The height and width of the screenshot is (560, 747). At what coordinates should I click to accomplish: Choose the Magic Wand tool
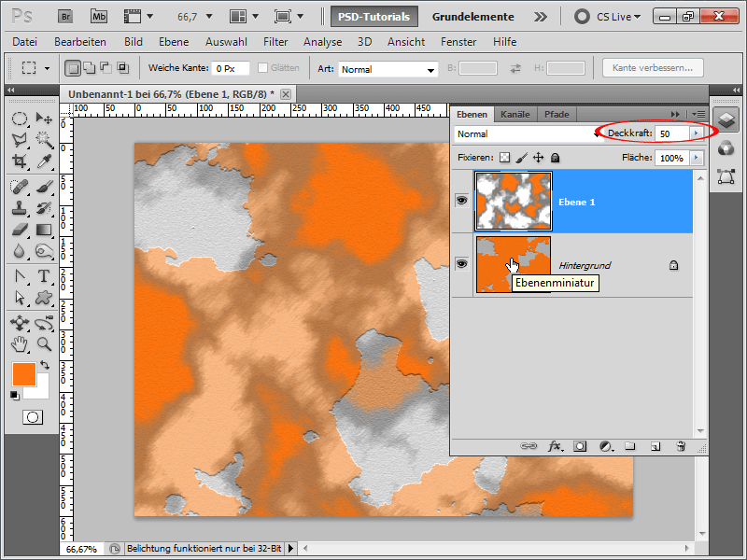44,140
